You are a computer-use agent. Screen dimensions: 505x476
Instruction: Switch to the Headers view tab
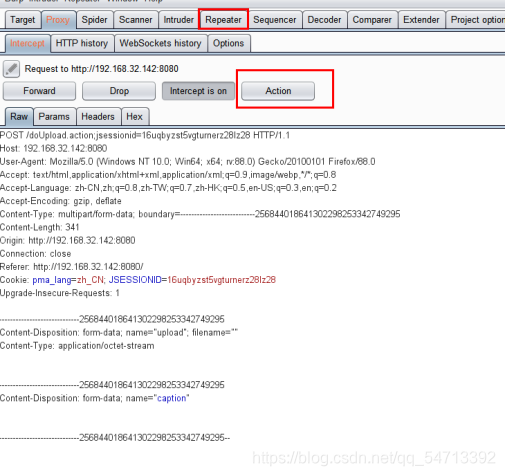coord(98,117)
